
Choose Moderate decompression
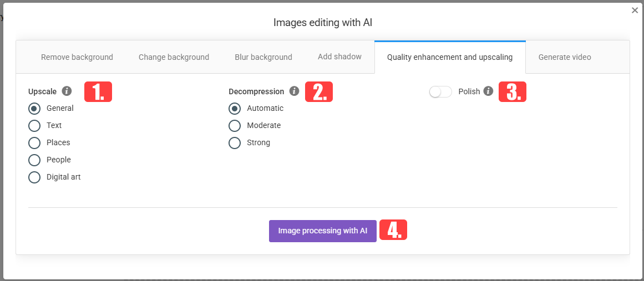(x=235, y=125)
